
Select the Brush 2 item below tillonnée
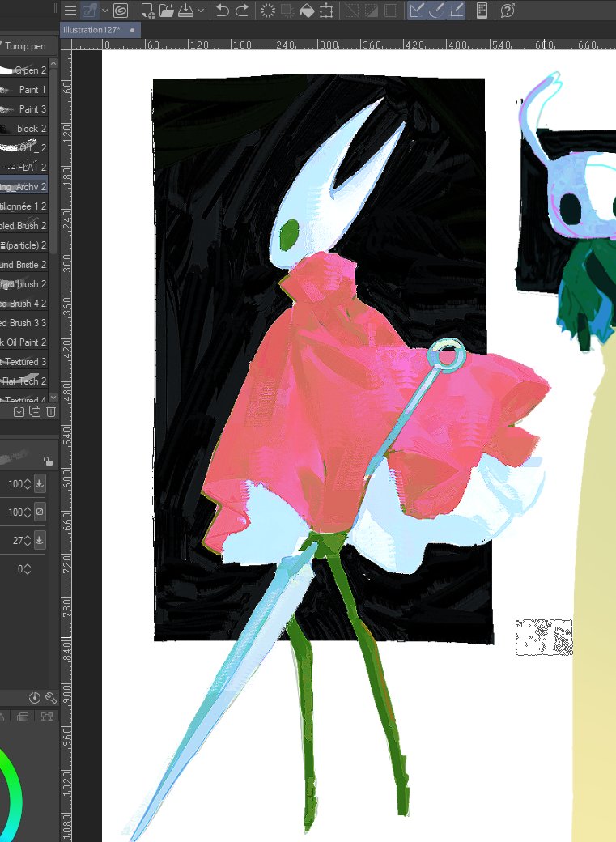click(x=23, y=226)
